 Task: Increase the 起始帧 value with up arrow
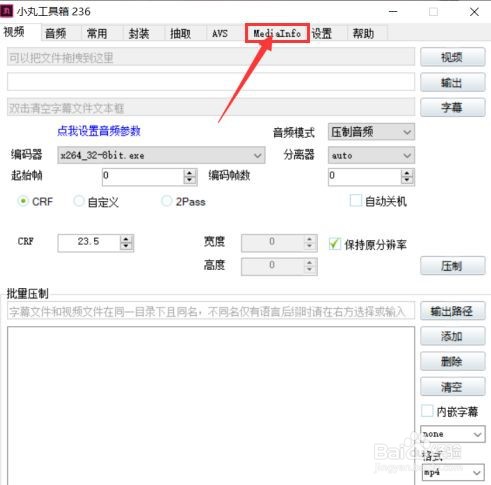190,173
